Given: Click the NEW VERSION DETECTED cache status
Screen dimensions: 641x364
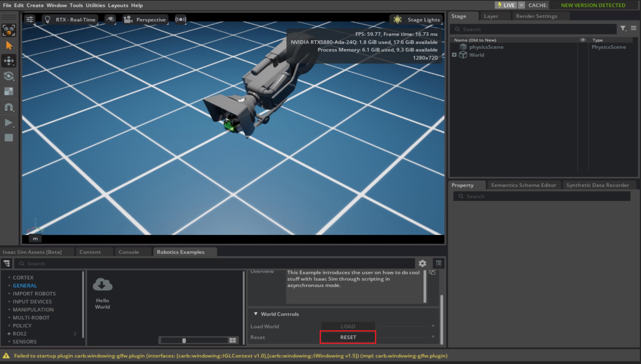Looking at the screenshot, I should (x=593, y=5).
